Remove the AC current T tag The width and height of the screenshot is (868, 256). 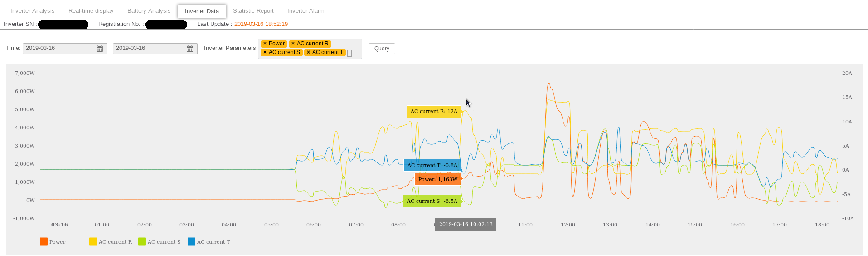(309, 53)
